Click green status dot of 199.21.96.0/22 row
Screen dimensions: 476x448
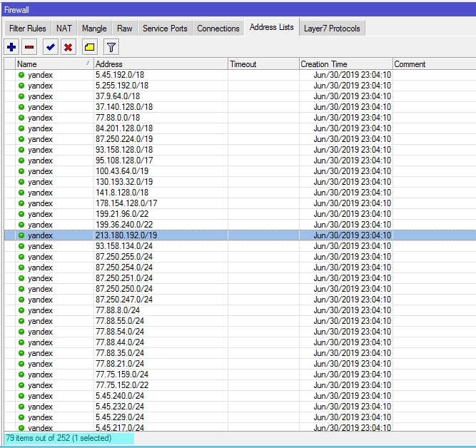coord(21,214)
